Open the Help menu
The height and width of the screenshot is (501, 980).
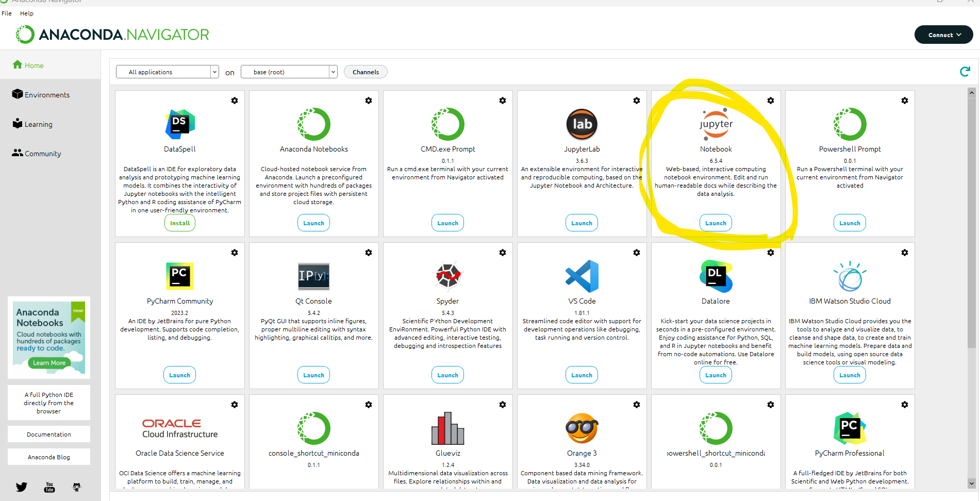click(x=27, y=13)
